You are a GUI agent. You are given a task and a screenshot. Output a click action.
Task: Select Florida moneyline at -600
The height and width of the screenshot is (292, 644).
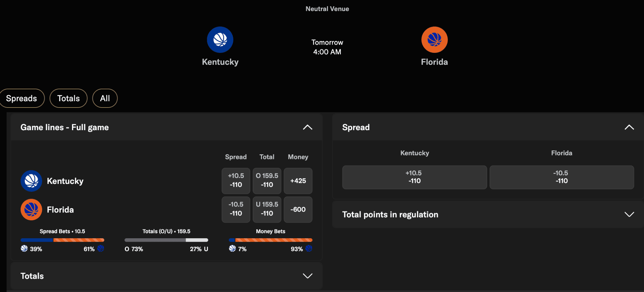pos(297,209)
